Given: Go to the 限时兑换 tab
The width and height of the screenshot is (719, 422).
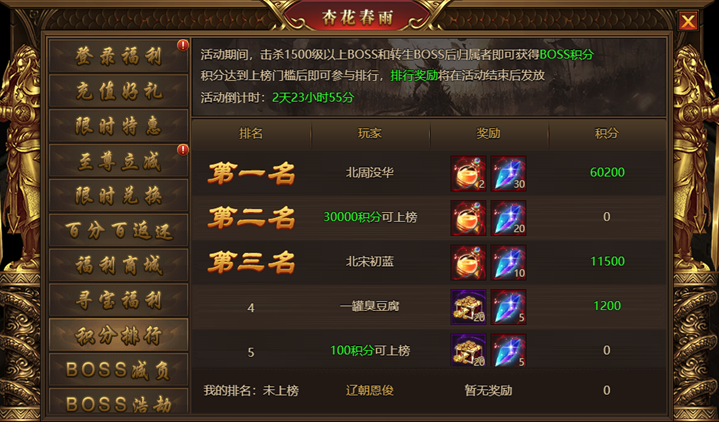Looking at the screenshot, I should pos(119,196).
